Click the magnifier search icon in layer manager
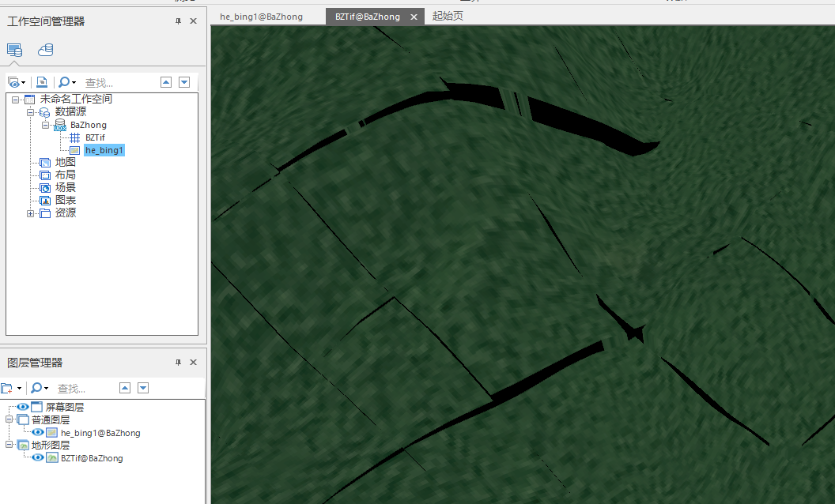This screenshot has height=504, width=835. coord(36,388)
